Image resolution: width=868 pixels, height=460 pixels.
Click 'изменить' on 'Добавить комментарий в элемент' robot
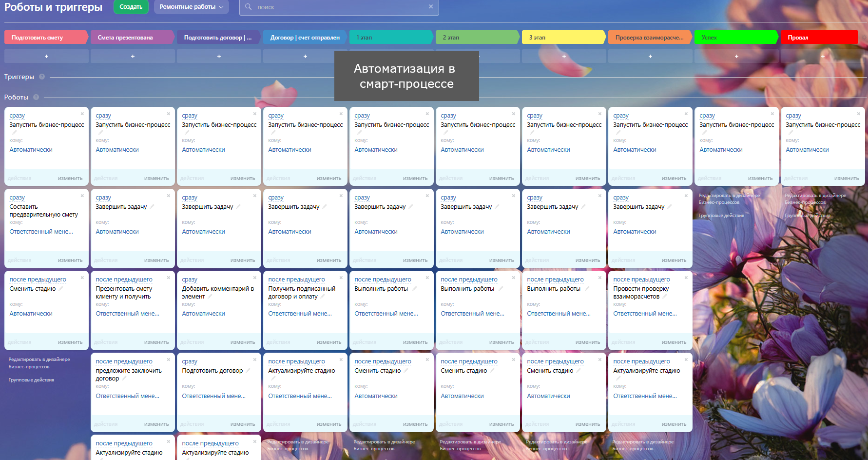pyautogui.click(x=243, y=342)
